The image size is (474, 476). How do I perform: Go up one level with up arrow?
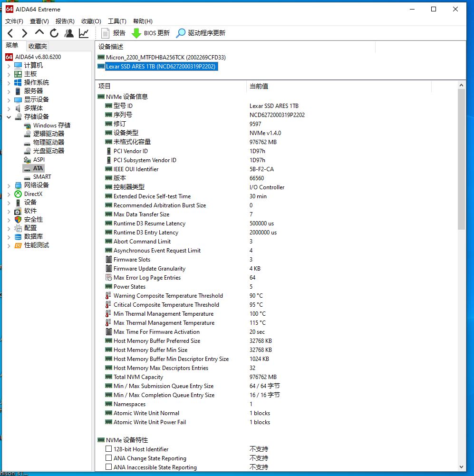coord(39,32)
